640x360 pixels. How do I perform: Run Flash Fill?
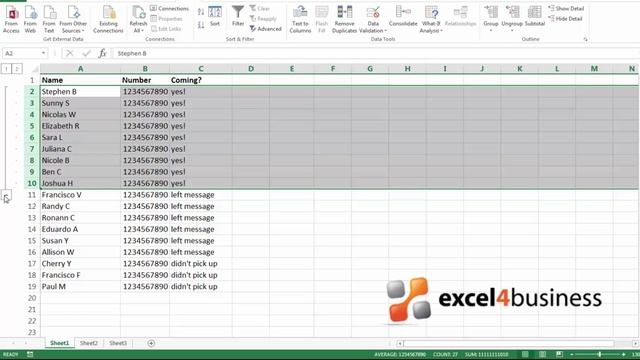click(x=322, y=19)
